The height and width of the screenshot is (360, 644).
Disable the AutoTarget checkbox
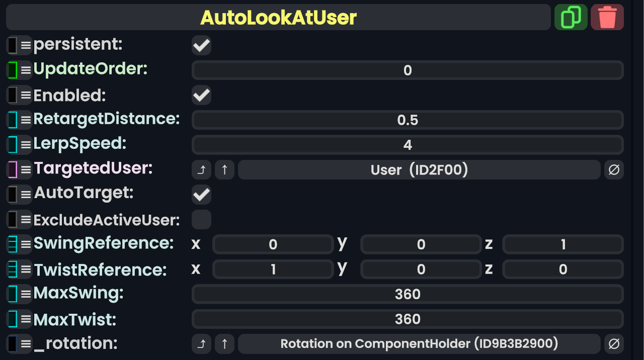coord(201,195)
